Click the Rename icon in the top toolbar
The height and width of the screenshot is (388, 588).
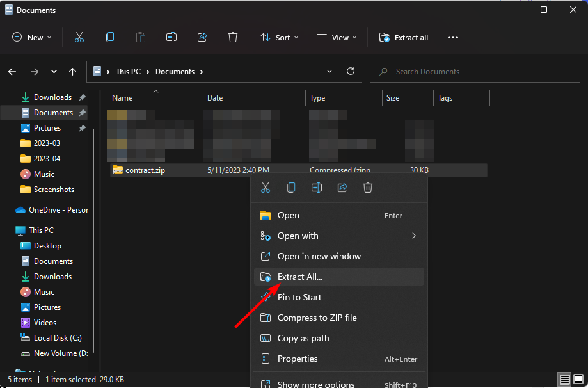(x=171, y=38)
